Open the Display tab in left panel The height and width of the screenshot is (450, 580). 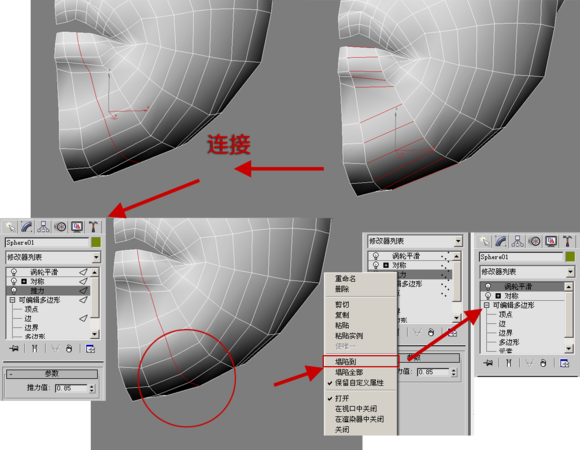(x=77, y=227)
